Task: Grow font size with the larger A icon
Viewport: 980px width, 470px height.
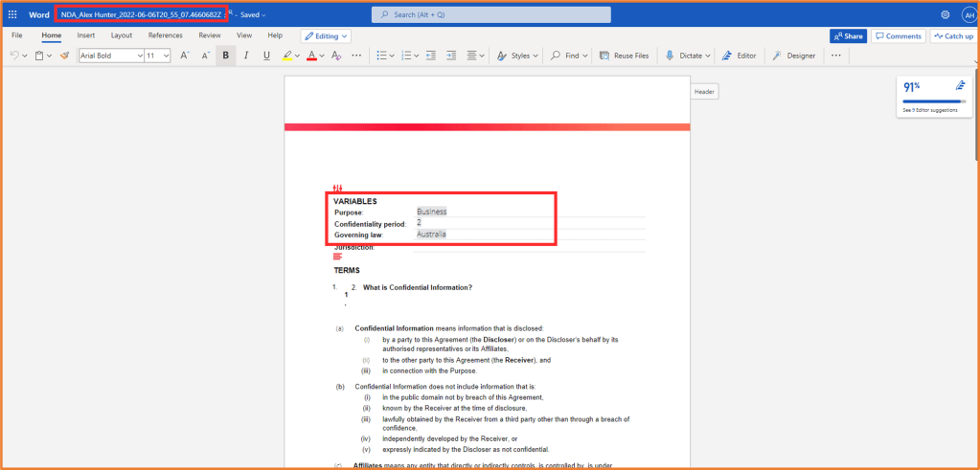Action: click(x=185, y=56)
